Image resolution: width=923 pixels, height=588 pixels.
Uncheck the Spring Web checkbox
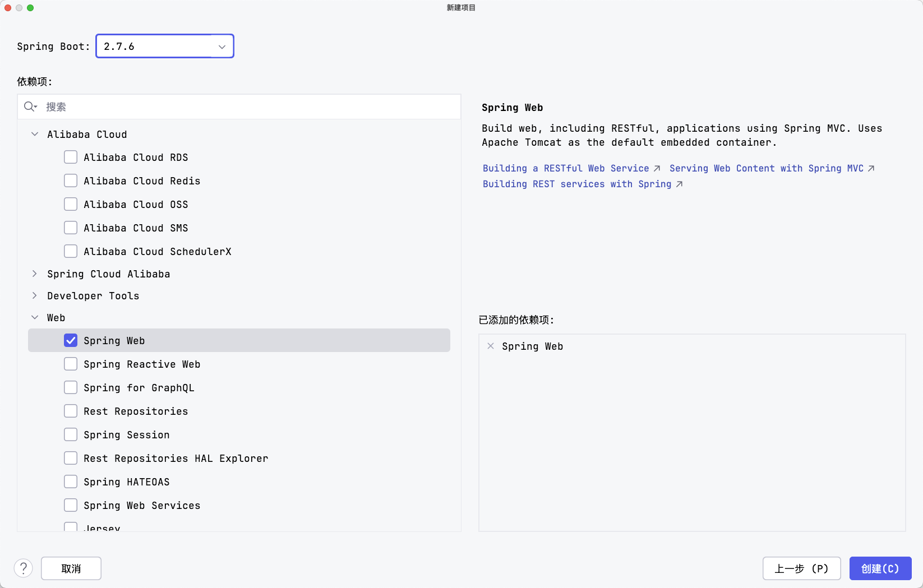pyautogui.click(x=71, y=340)
